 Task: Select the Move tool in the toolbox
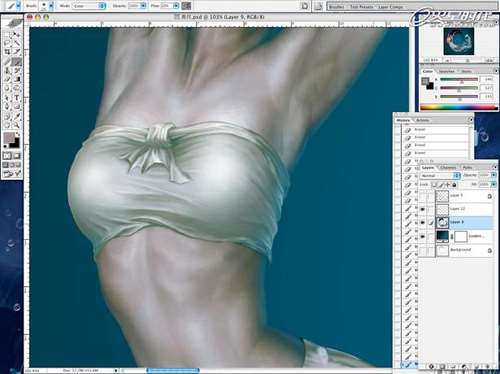(x=17, y=35)
